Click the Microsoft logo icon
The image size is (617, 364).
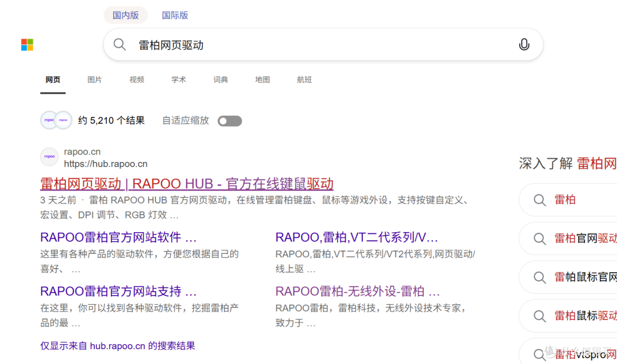pyautogui.click(x=27, y=45)
